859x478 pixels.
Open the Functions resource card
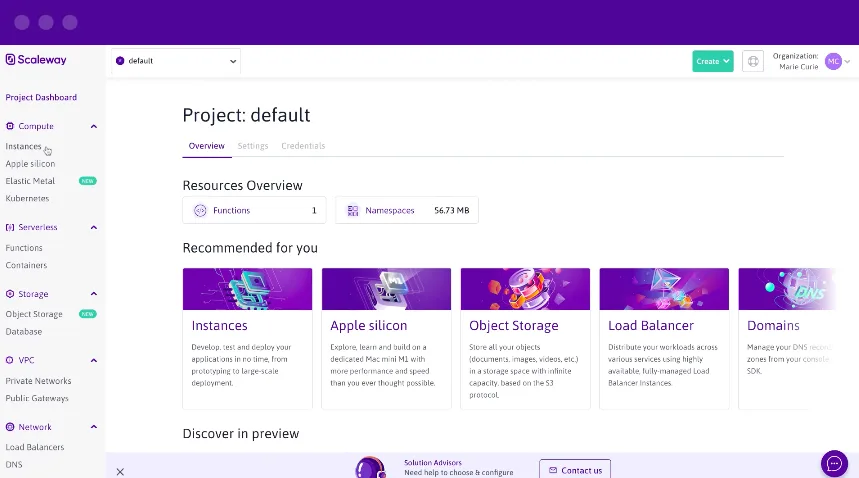coord(254,210)
